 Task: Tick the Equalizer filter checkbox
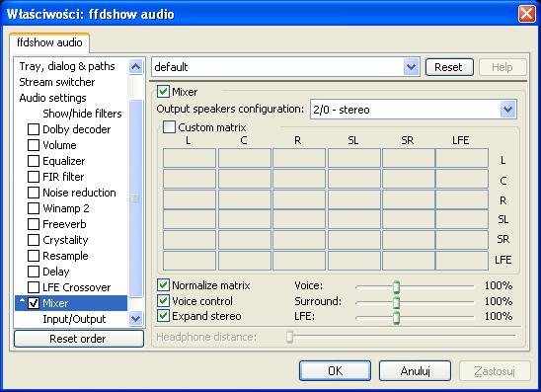(x=34, y=161)
